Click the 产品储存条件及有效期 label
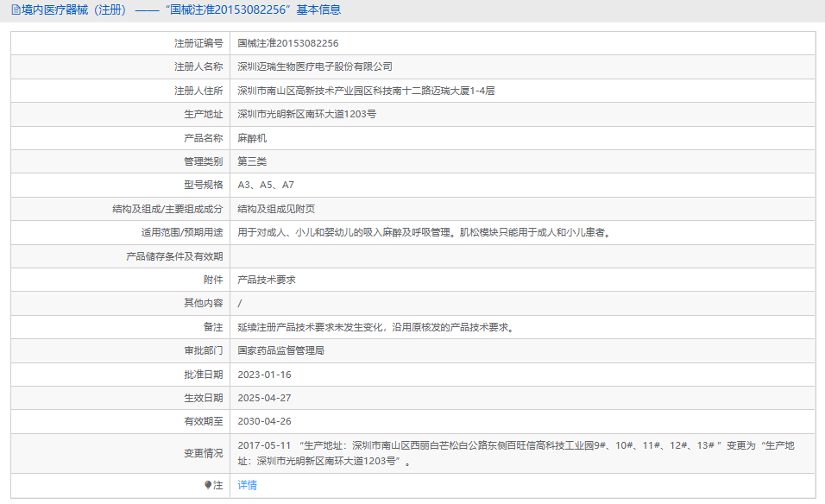Image resolution: width=825 pixels, height=504 pixels. pos(174,256)
